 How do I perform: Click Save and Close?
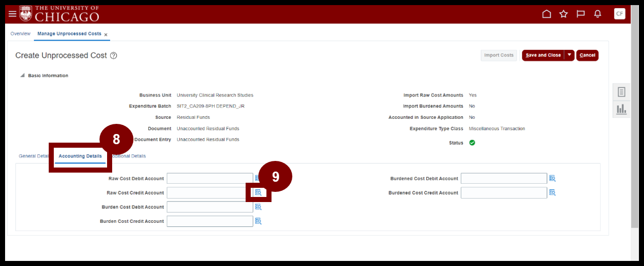click(x=543, y=55)
